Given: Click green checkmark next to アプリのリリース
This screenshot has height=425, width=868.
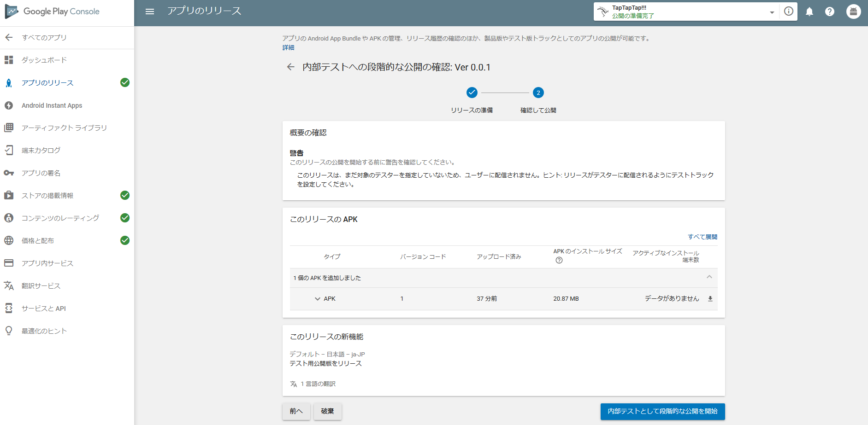Looking at the screenshot, I should [125, 82].
